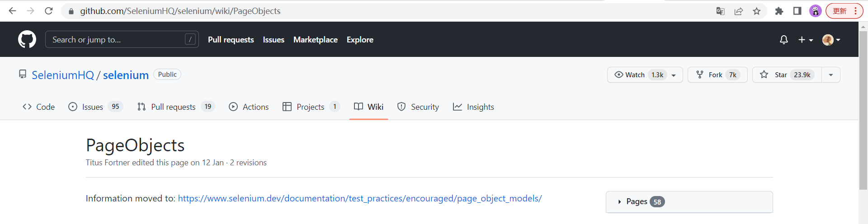Reload the page
This screenshot has height=224, width=868.
[49, 11]
